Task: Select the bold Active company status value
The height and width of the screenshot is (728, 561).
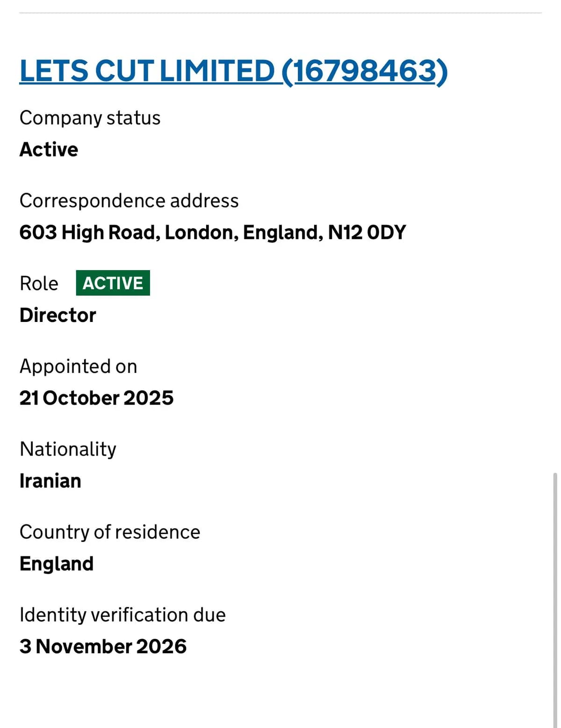Action: tap(49, 150)
